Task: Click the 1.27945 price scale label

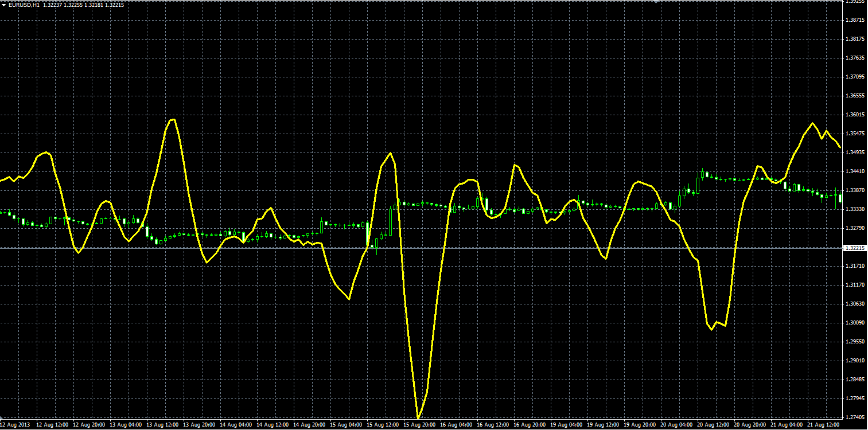Action: pyautogui.click(x=855, y=398)
